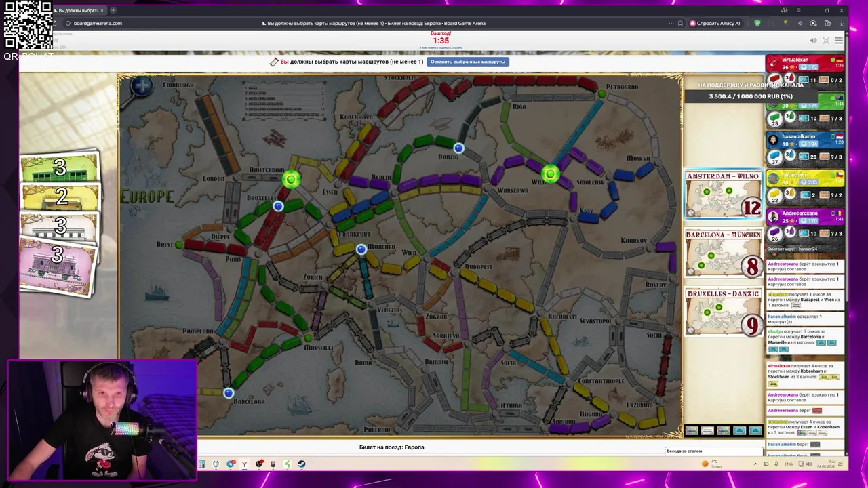Click the blue plus zoom icon on map
The width and height of the screenshot is (868, 488).
[142, 86]
